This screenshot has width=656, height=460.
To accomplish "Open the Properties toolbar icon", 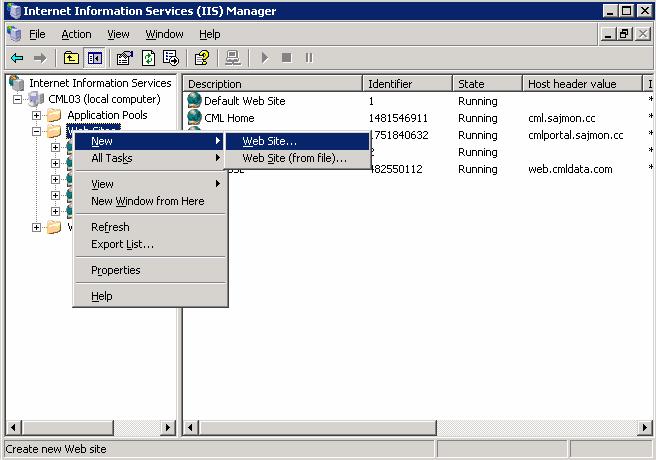I will [x=125, y=58].
